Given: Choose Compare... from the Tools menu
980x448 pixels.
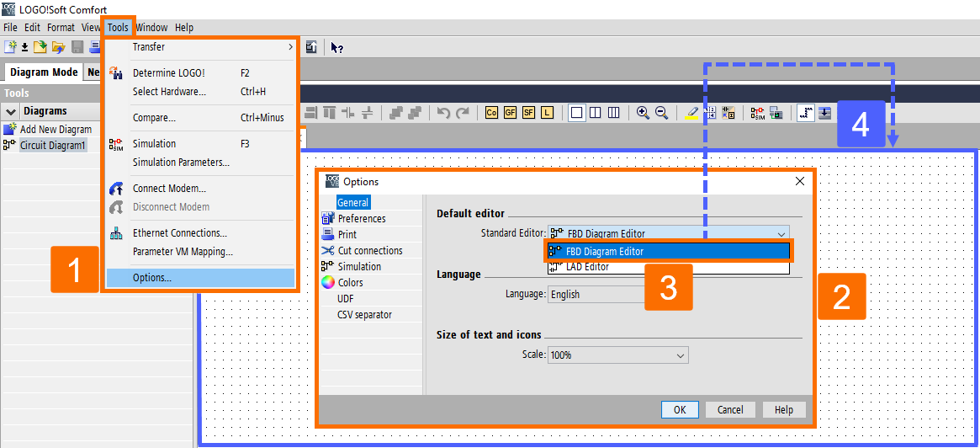Looking at the screenshot, I should [200, 118].
